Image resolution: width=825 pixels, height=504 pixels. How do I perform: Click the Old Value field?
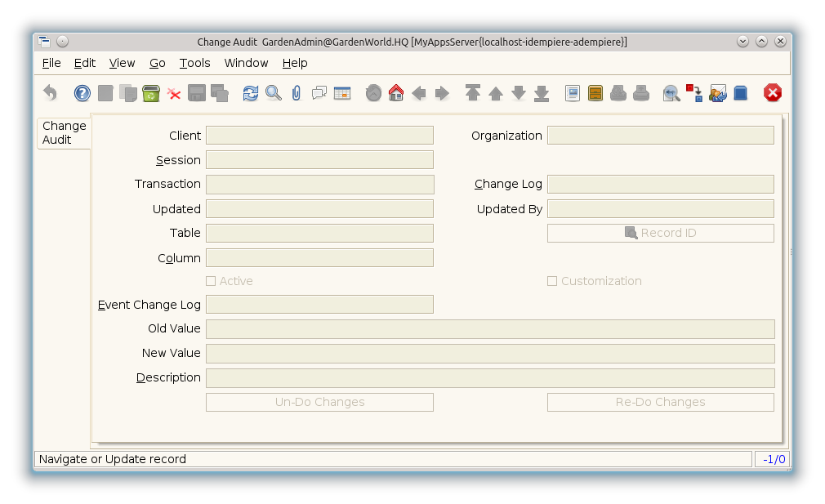pos(490,329)
